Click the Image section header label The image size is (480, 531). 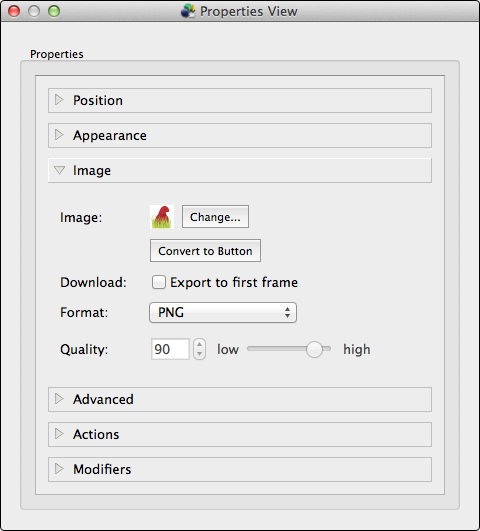pos(92,170)
